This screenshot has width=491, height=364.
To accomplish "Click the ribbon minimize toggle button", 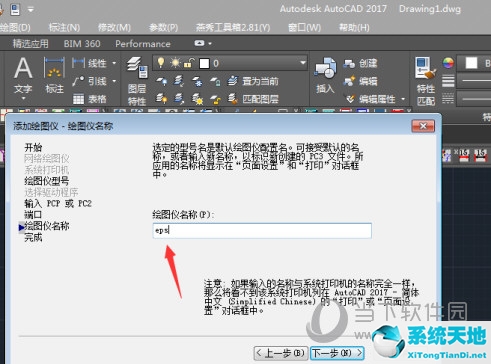I will click(199, 43).
